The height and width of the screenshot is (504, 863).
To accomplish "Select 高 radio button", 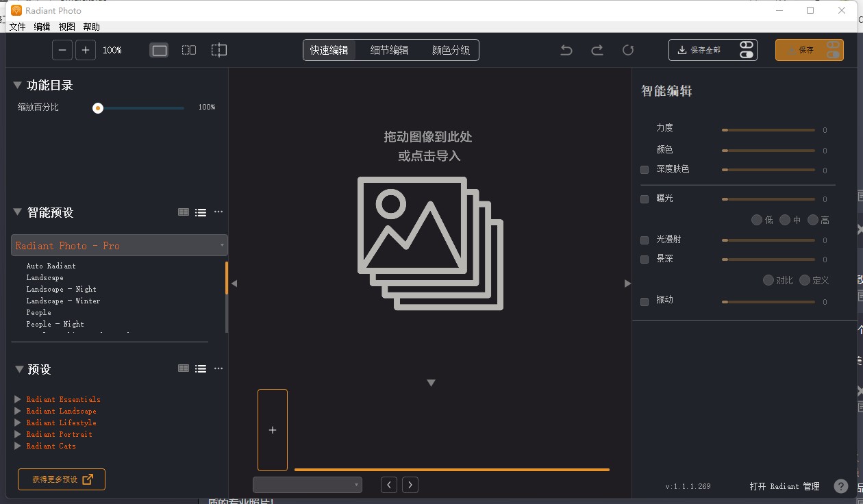I will (813, 220).
